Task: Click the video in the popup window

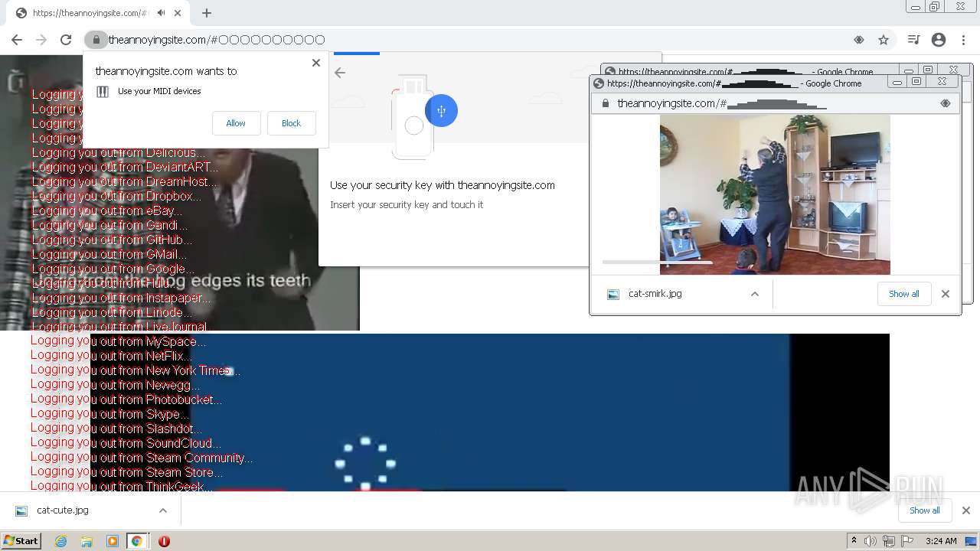Action: coord(775,194)
